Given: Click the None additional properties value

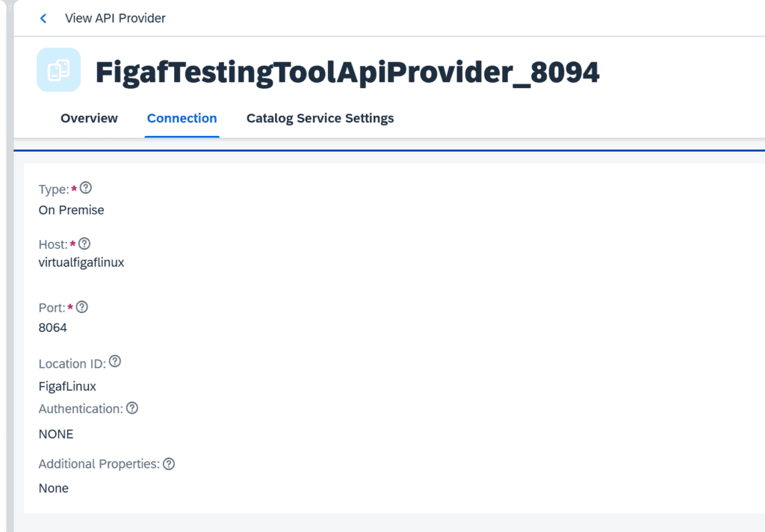Looking at the screenshot, I should pos(54,488).
